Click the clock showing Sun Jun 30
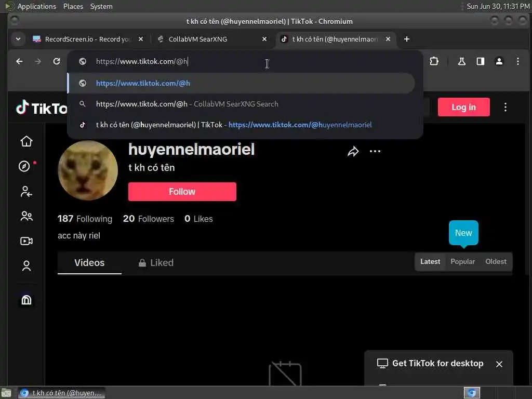This screenshot has height=399, width=532. 498,6
